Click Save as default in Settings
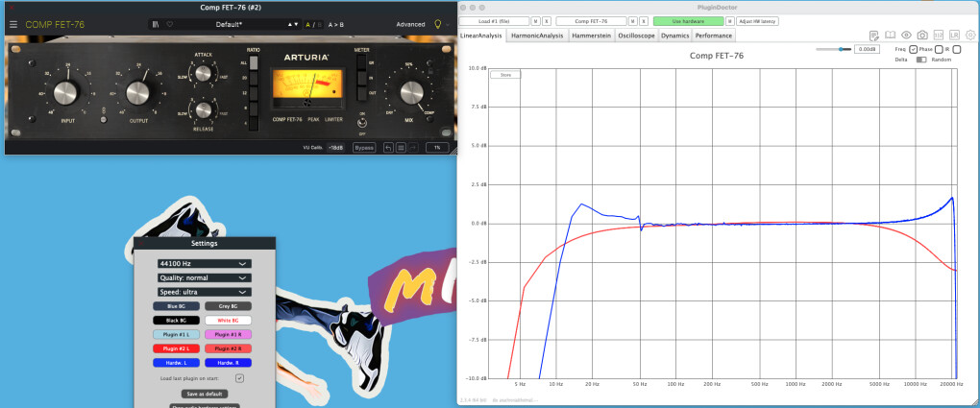This screenshot has width=980, height=408. [205, 394]
